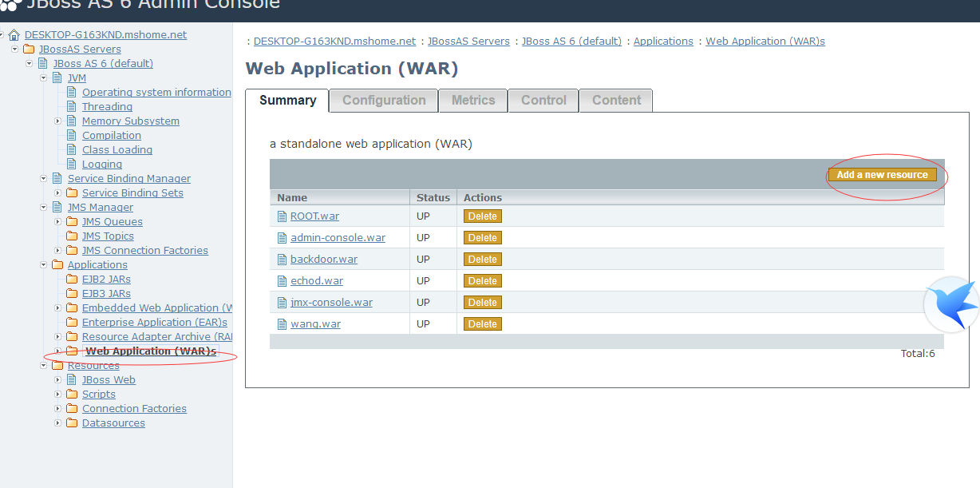This screenshot has height=488, width=980.
Task: Expand the Embedded Web Application folder
Action: pos(58,308)
